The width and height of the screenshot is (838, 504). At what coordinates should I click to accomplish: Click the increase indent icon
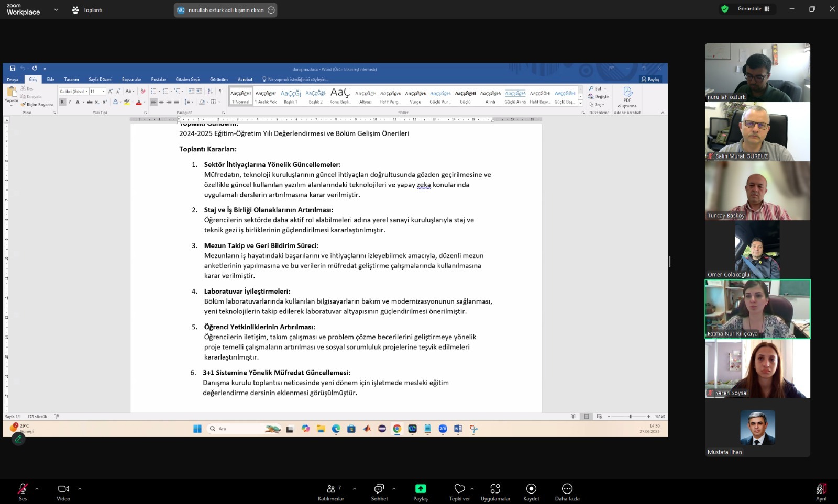tap(200, 92)
